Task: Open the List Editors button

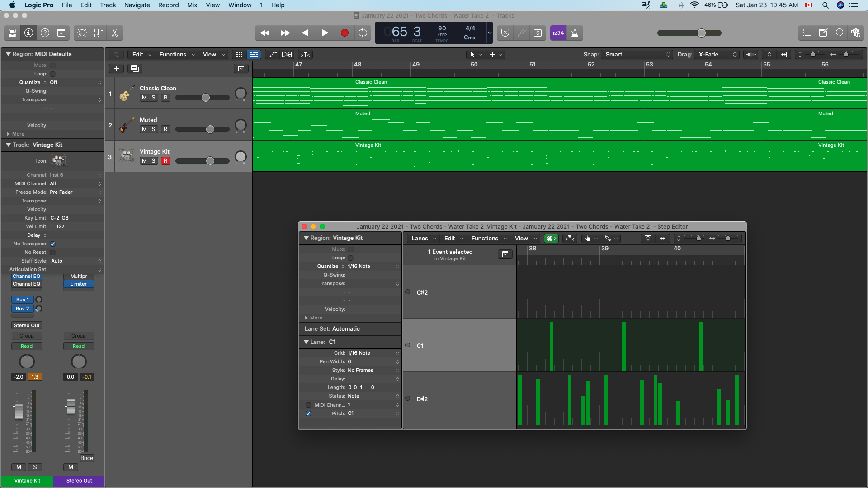Action: click(807, 33)
